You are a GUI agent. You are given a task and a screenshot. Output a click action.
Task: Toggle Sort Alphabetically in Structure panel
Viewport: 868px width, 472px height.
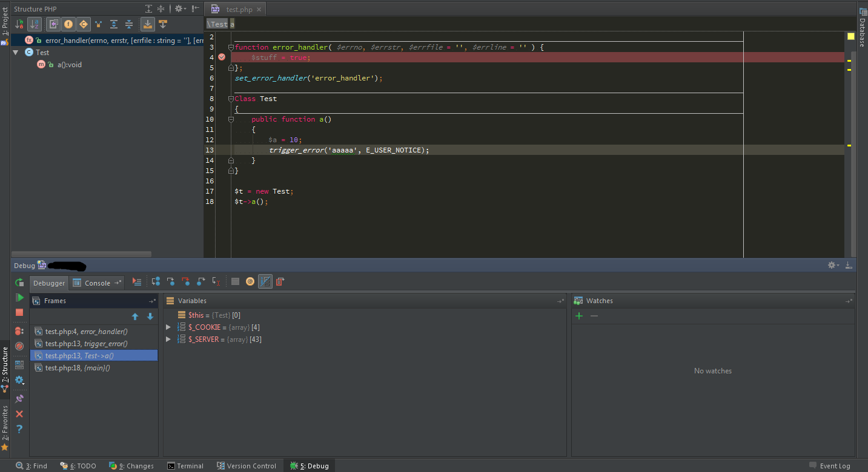[34, 24]
